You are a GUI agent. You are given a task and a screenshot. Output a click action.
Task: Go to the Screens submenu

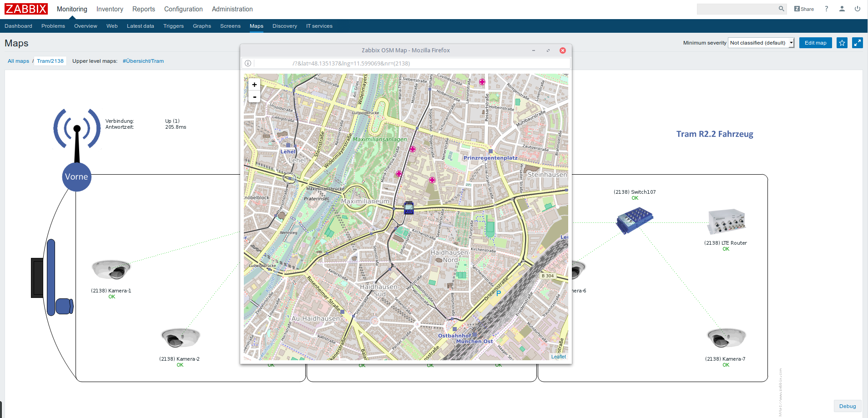230,26
